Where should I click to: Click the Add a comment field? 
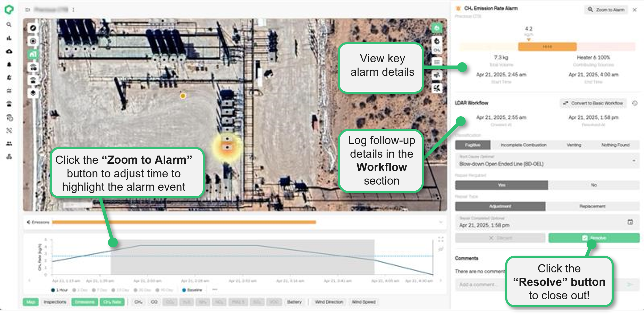click(x=479, y=284)
